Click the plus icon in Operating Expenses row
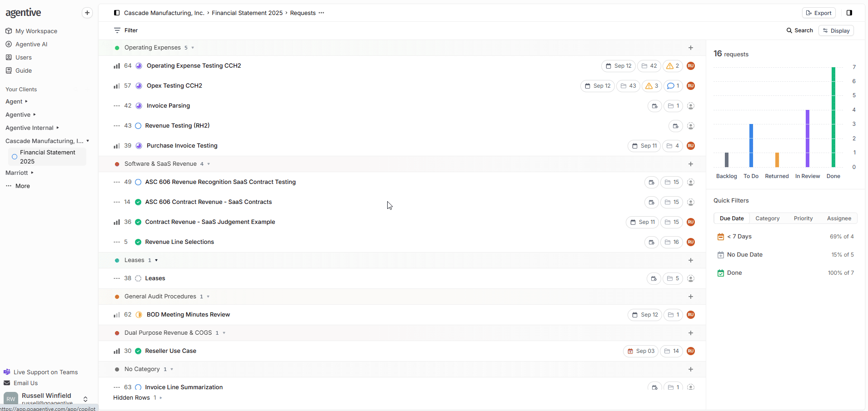868x411 pixels. [x=690, y=48]
